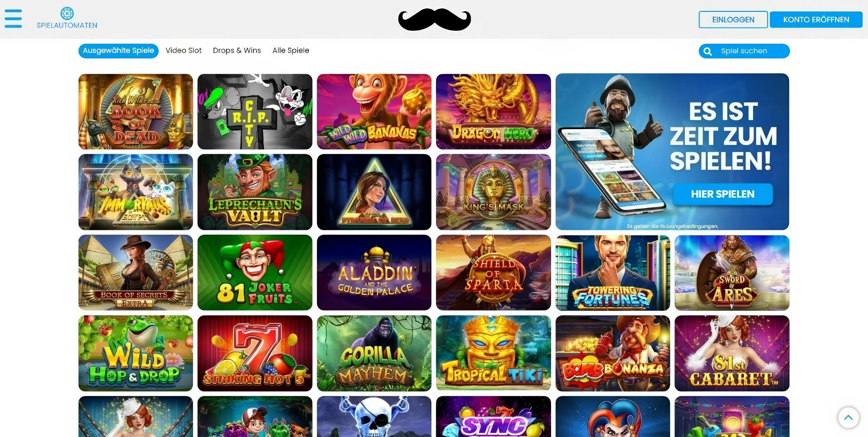Open the Book of Dead game

click(136, 112)
